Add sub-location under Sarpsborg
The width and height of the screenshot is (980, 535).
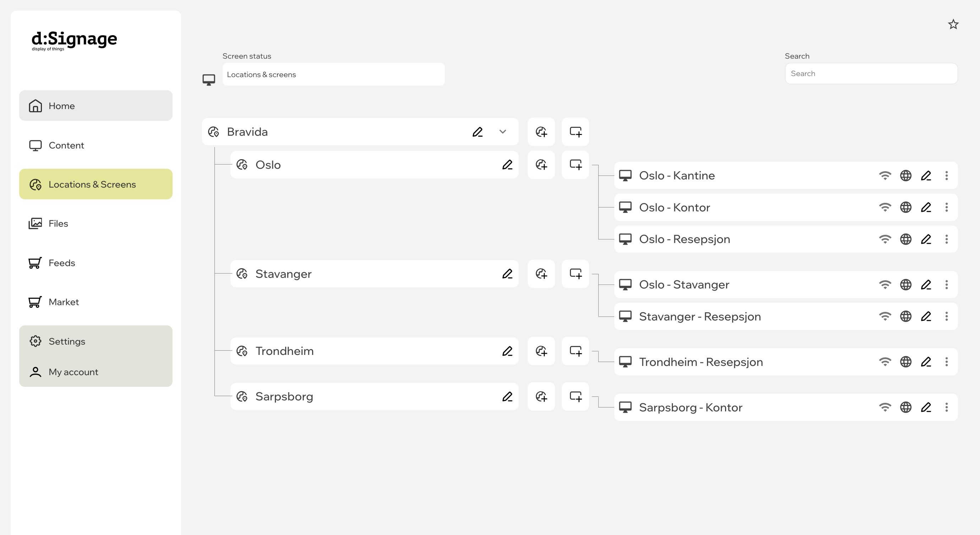click(x=541, y=396)
